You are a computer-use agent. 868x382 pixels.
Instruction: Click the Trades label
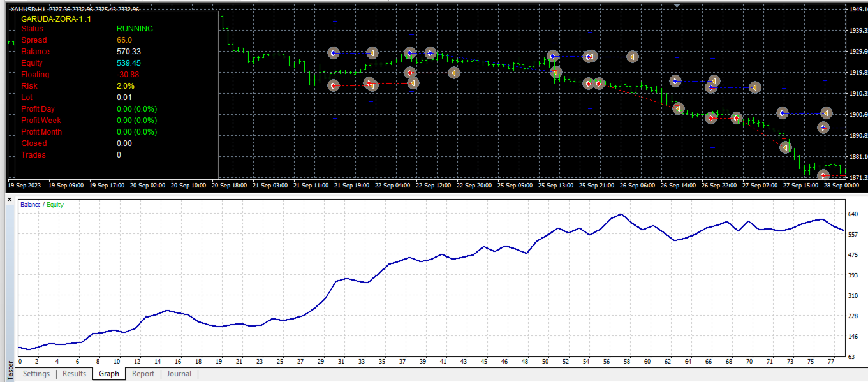point(33,155)
